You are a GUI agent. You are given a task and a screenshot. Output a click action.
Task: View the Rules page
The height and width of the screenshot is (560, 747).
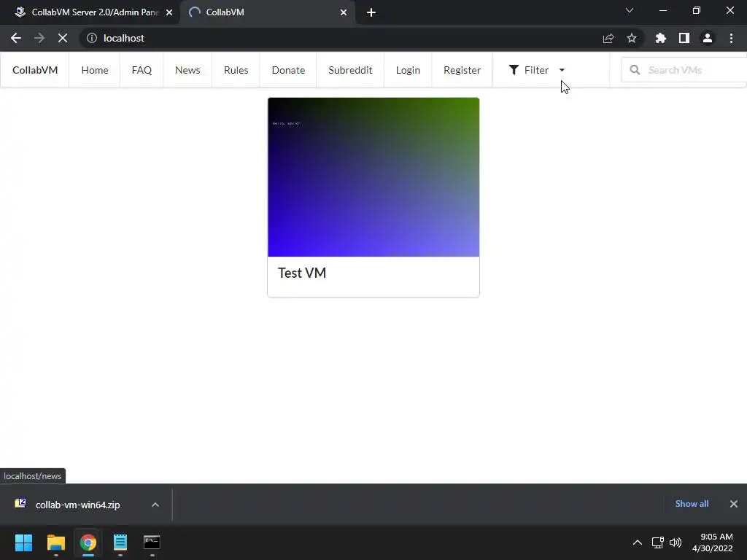236,70
